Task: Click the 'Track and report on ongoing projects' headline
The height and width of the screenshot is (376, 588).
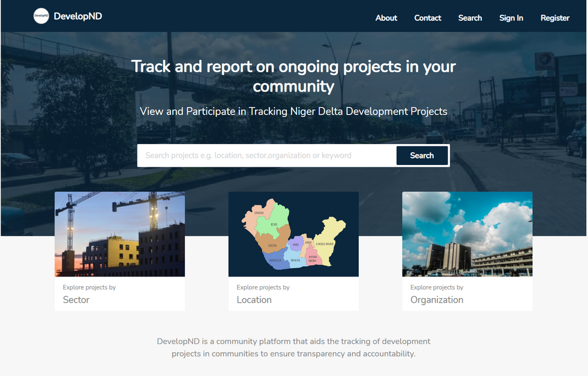Action: [x=293, y=76]
